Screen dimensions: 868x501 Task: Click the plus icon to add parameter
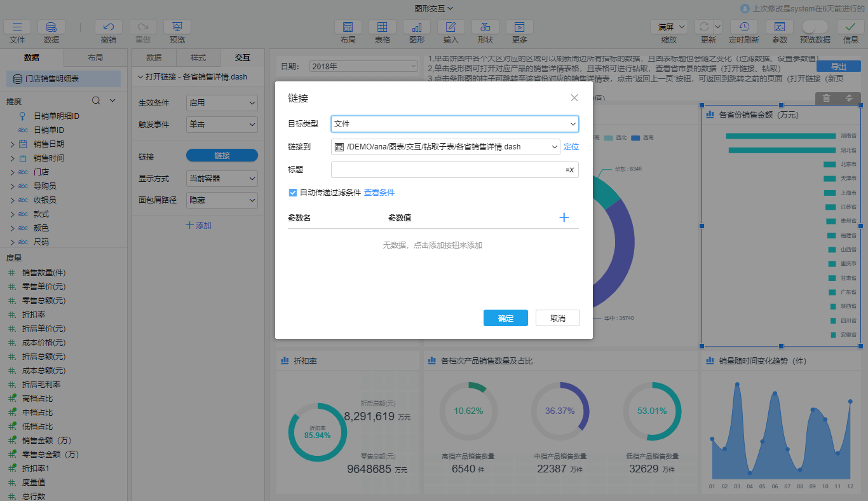coord(564,217)
